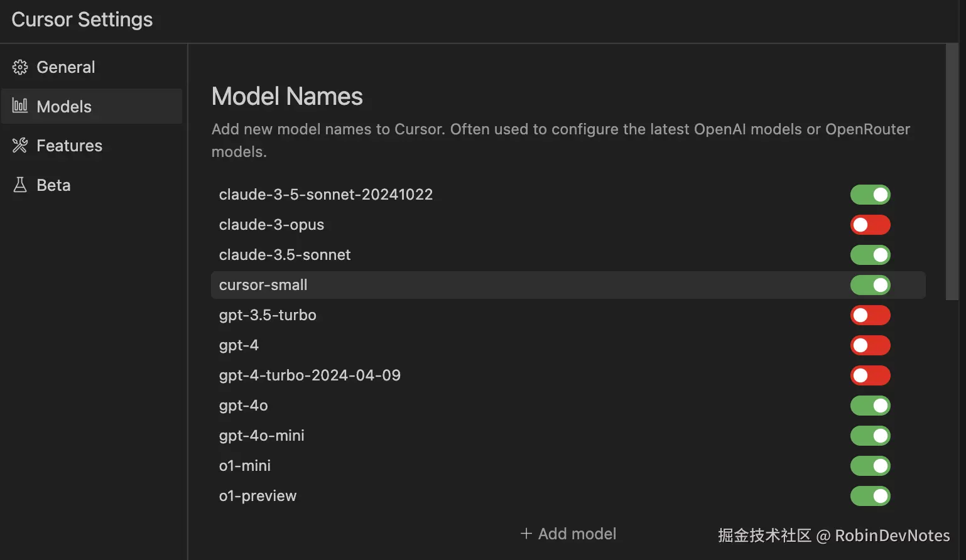Screen dimensions: 966x560
Task: Click the gpt-4o-mini model name
Action: click(x=262, y=436)
